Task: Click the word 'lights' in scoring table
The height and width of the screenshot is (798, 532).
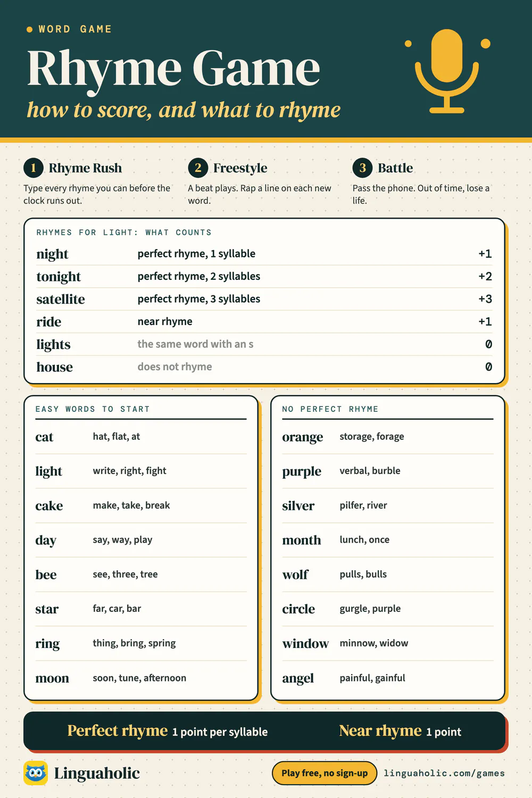Action: 53,345
